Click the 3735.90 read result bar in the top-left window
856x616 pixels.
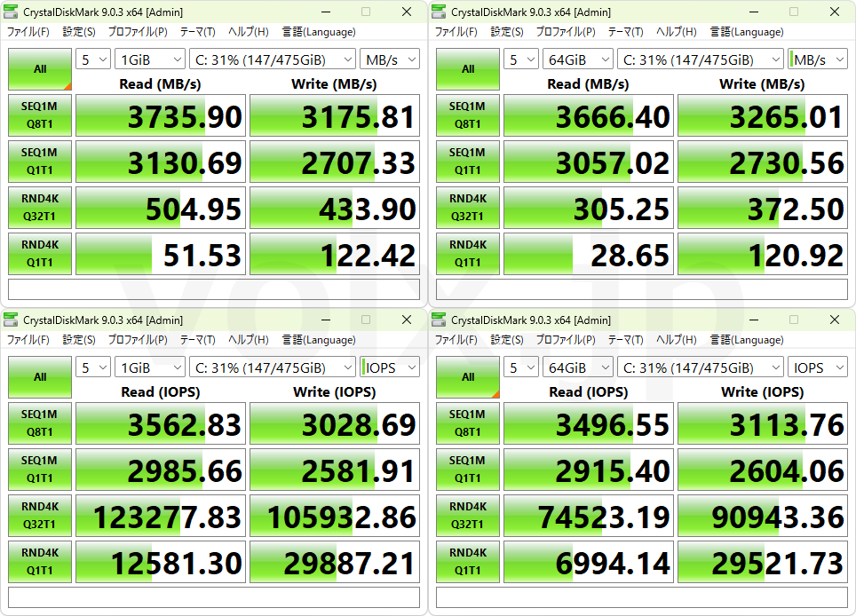[161, 115]
